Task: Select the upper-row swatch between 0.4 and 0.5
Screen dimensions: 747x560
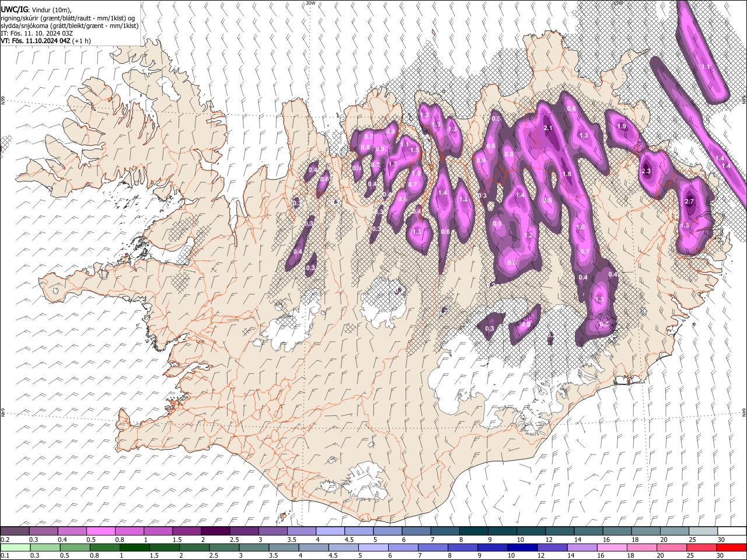Action: (x=72, y=531)
